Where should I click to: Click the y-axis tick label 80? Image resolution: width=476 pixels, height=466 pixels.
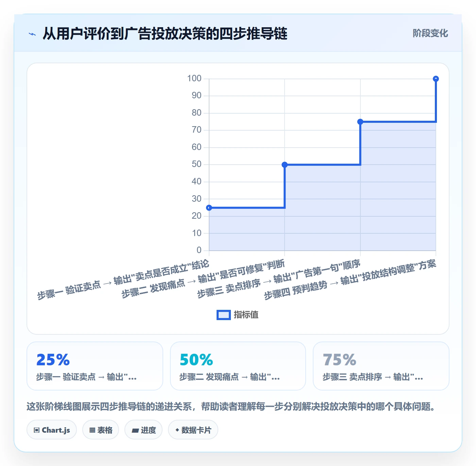click(197, 113)
